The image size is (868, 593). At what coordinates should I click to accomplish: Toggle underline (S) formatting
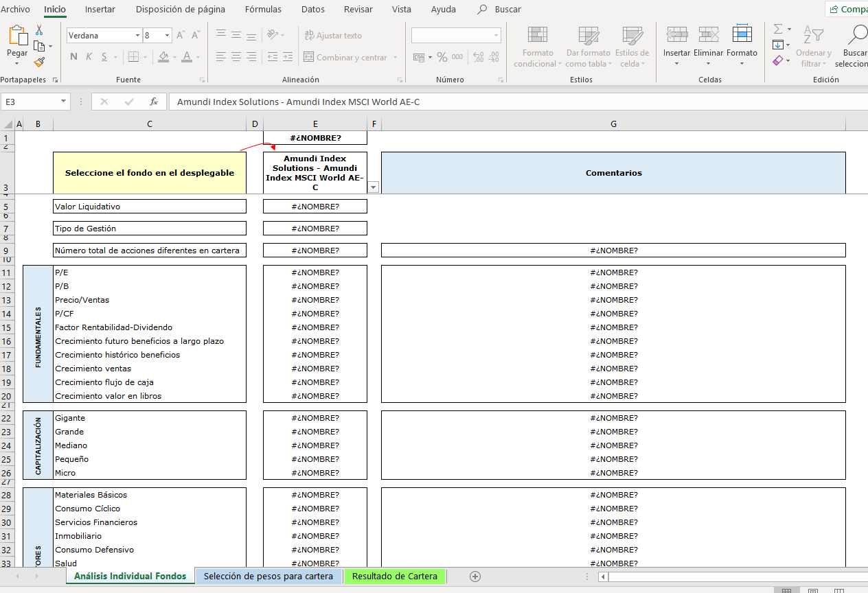click(104, 57)
